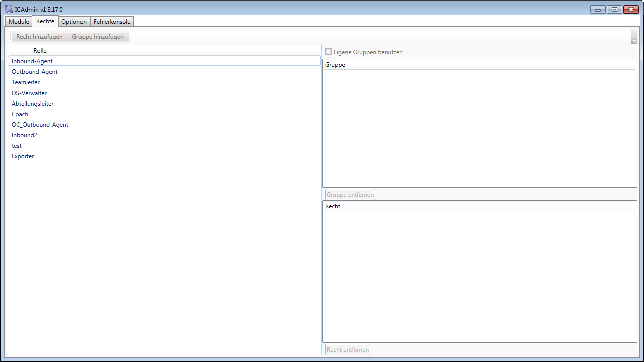Click the Gruppe column header
This screenshot has height=362, width=644.
coord(335,65)
